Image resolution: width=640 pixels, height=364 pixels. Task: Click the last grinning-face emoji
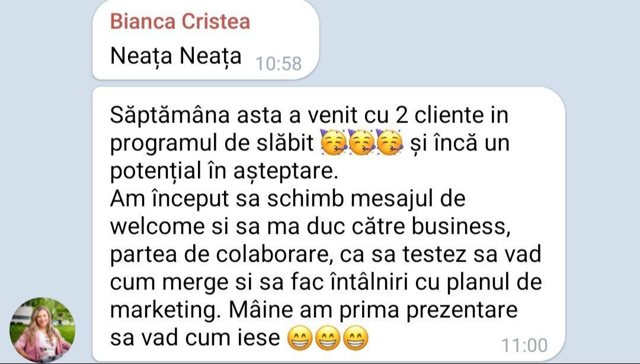tap(356, 339)
